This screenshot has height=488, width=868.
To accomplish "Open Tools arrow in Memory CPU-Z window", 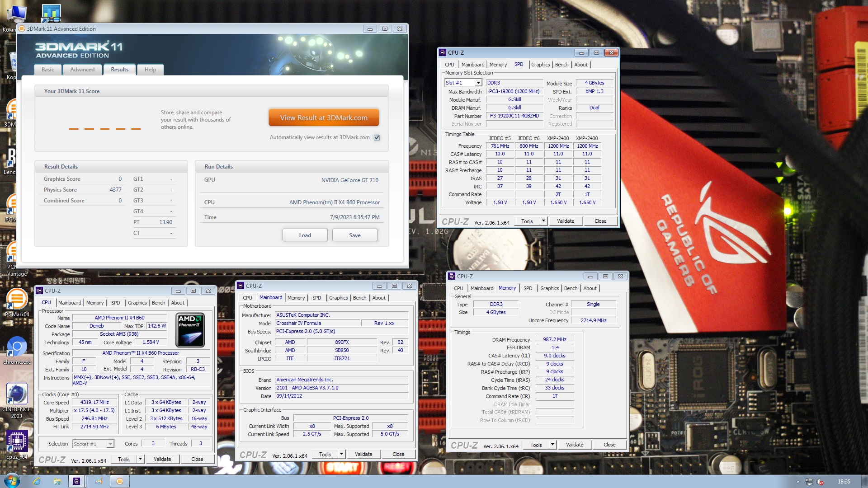I will coord(552,445).
